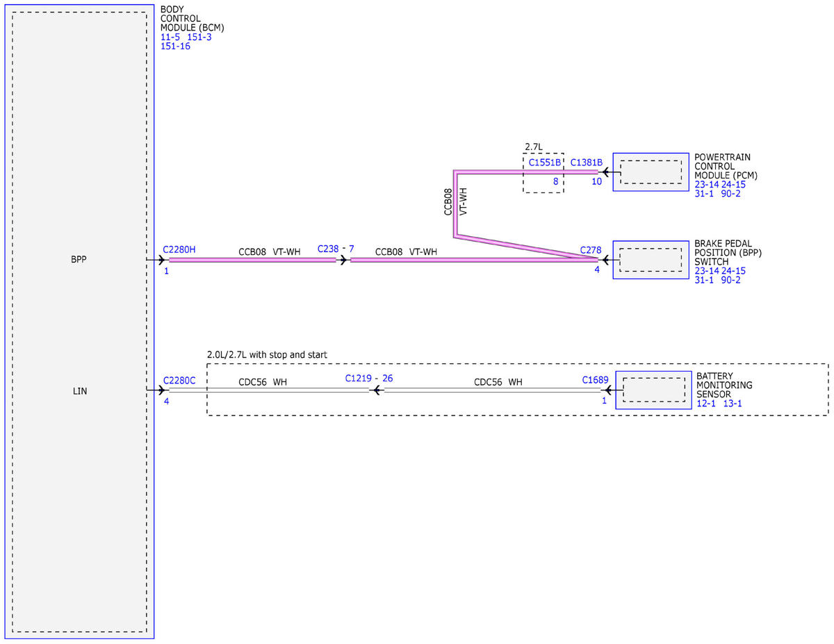Viewport: 834px width, 644px height.
Task: Select the C1689 connector link
Action: 596,380
